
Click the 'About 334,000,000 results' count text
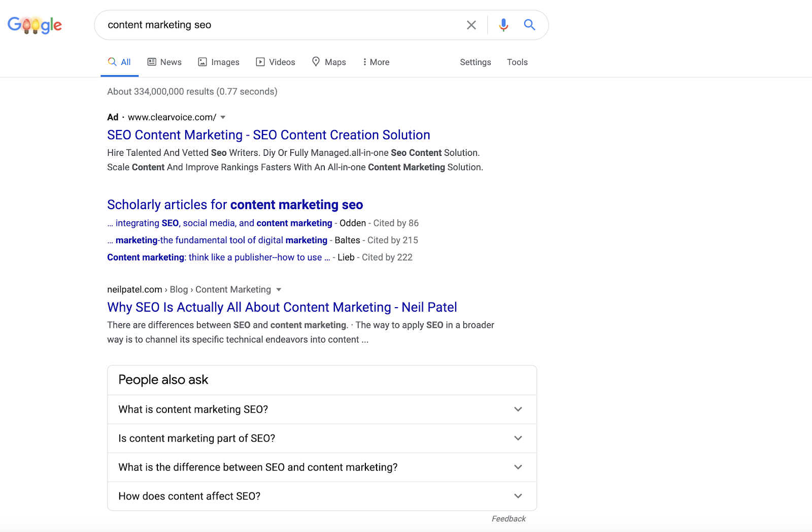(x=192, y=91)
